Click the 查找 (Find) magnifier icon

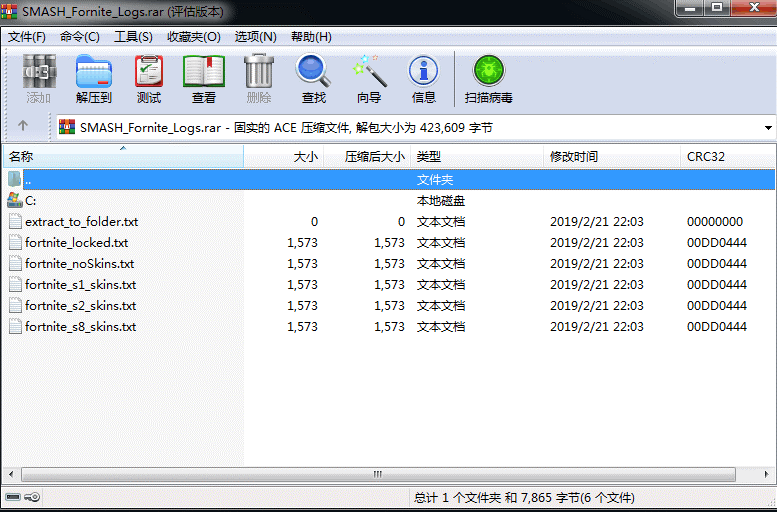313,71
